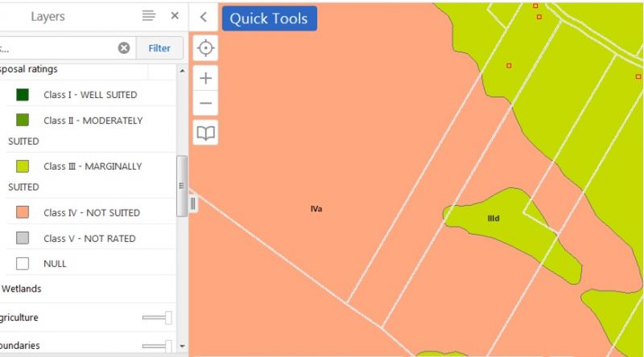
Task: Click the Class III yellow-green swatch
Action: point(23,166)
